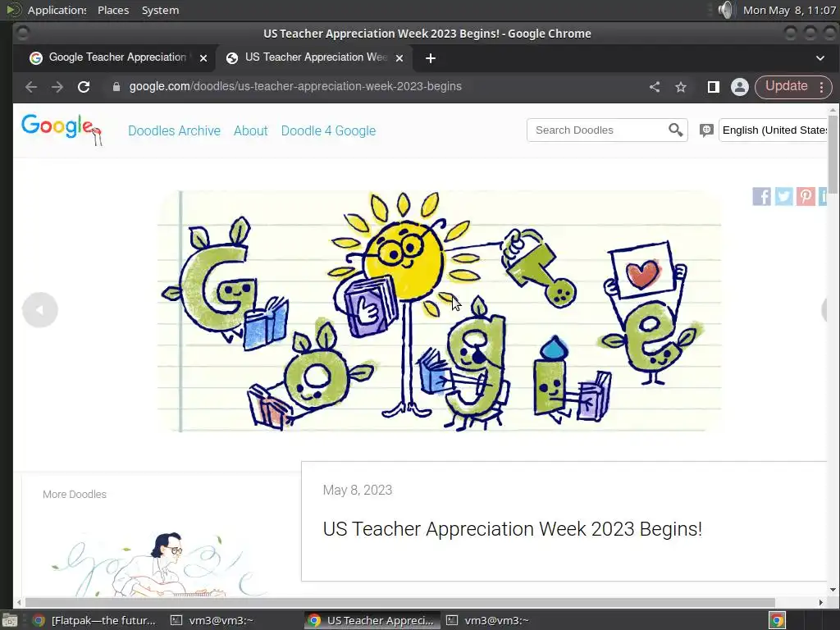This screenshot has height=630, width=840.
Task: Click the Teacher Appreciation doodle image
Action: [x=440, y=311]
